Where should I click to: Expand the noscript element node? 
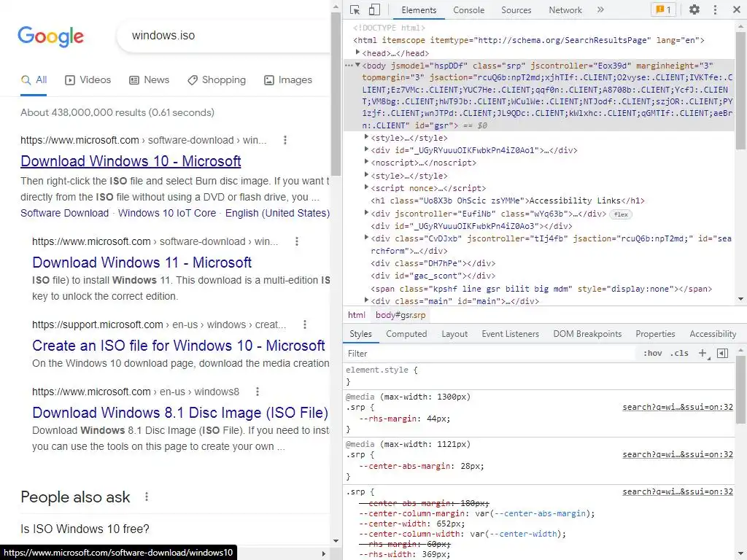366,162
